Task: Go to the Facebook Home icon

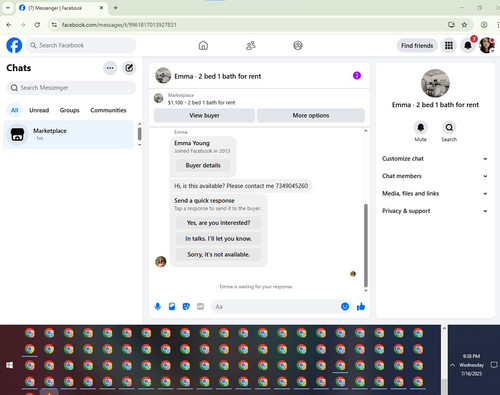Action: (203, 45)
